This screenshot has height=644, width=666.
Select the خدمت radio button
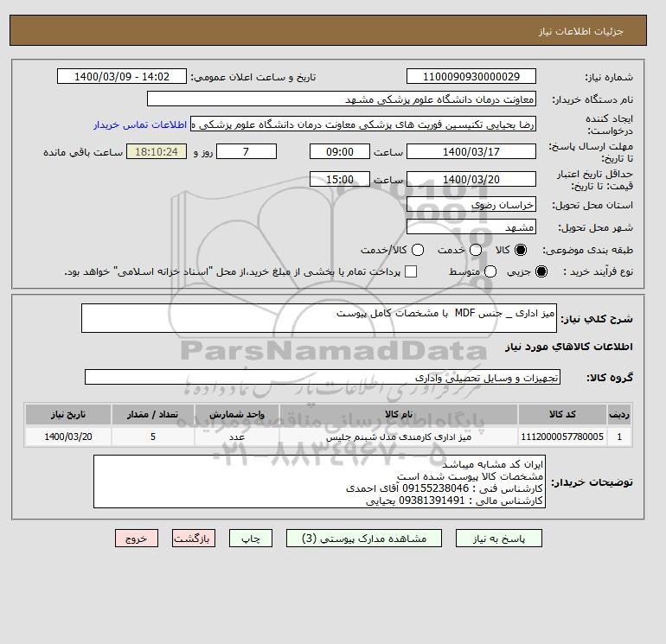point(476,250)
